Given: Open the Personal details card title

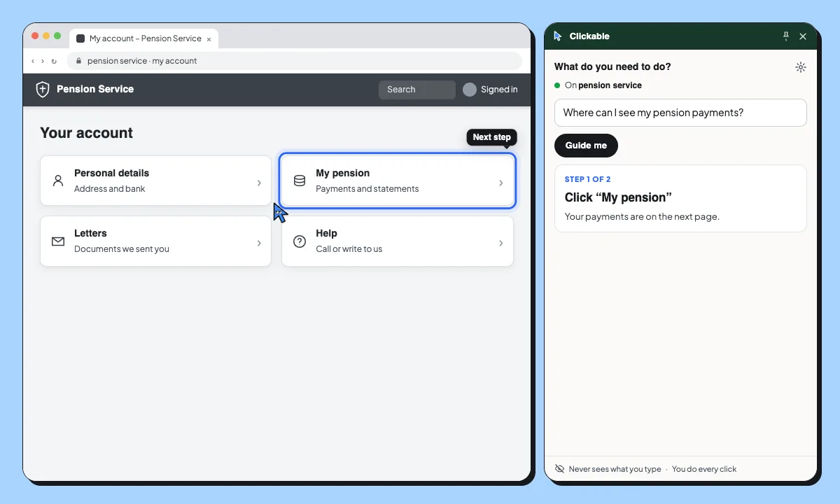Looking at the screenshot, I should [111, 173].
